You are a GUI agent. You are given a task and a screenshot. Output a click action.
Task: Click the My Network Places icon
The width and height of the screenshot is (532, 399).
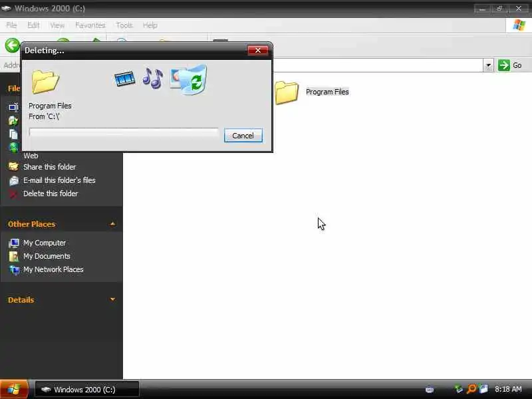(x=14, y=270)
